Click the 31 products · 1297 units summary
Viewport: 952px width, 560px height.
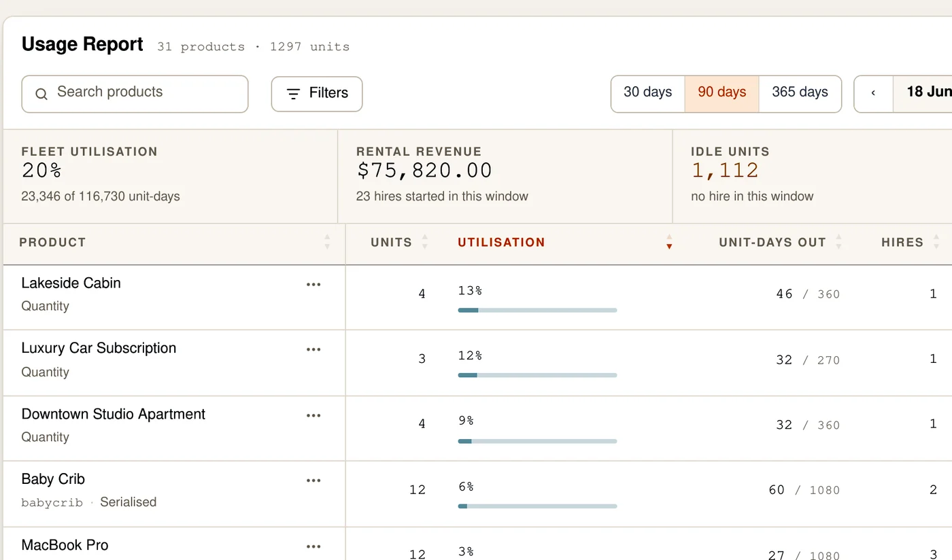(x=253, y=47)
